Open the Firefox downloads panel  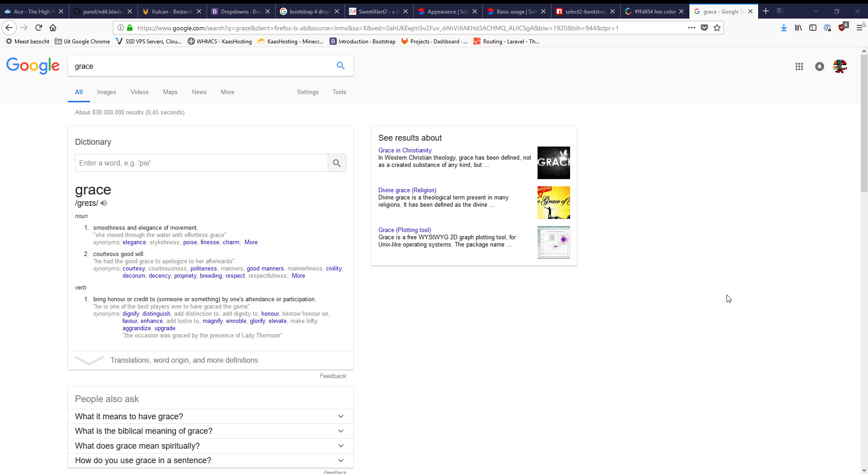point(783,28)
